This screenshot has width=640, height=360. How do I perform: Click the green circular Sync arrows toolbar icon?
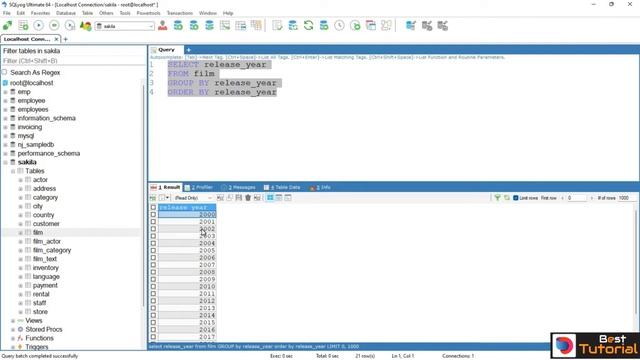[309, 26]
